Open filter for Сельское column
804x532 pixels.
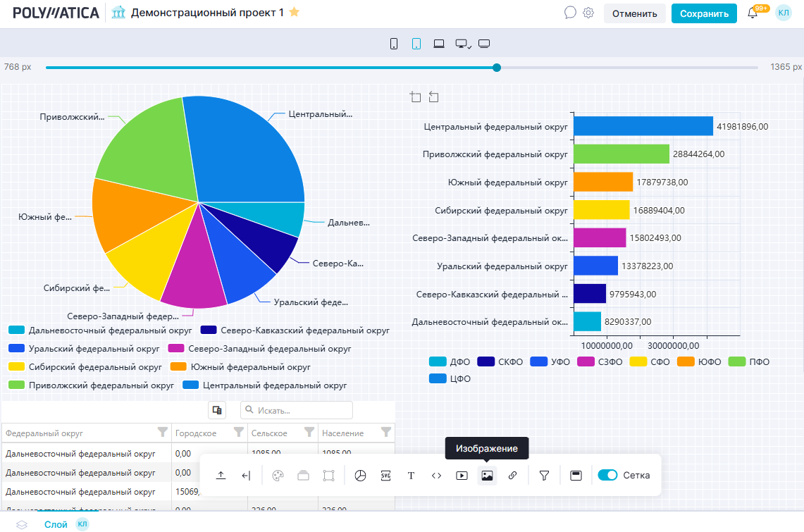click(309, 432)
